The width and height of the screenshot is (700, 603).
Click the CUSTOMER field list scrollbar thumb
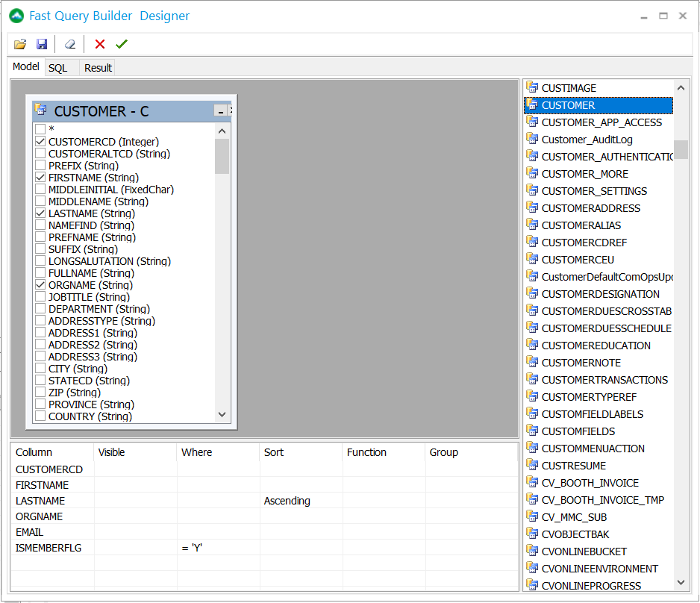(x=222, y=156)
